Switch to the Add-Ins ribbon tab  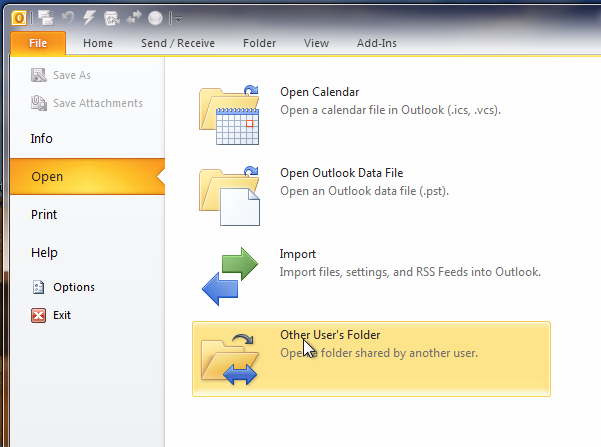pyautogui.click(x=377, y=43)
